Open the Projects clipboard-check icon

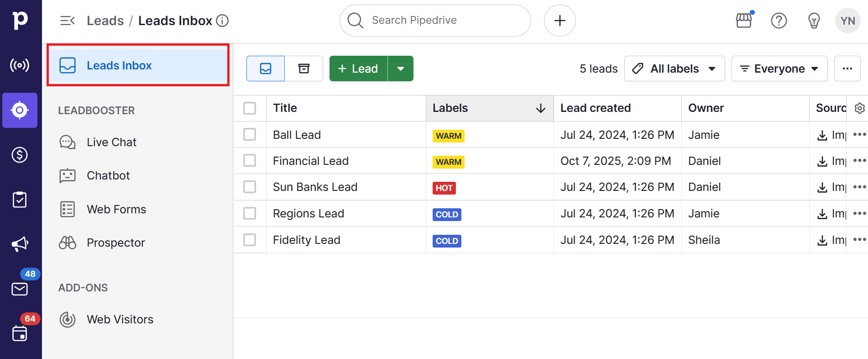coord(20,200)
